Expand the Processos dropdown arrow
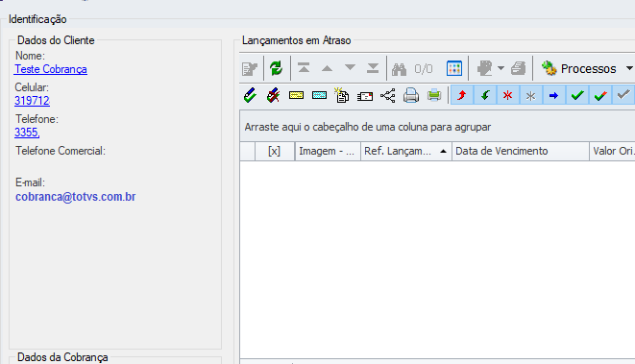 point(629,68)
